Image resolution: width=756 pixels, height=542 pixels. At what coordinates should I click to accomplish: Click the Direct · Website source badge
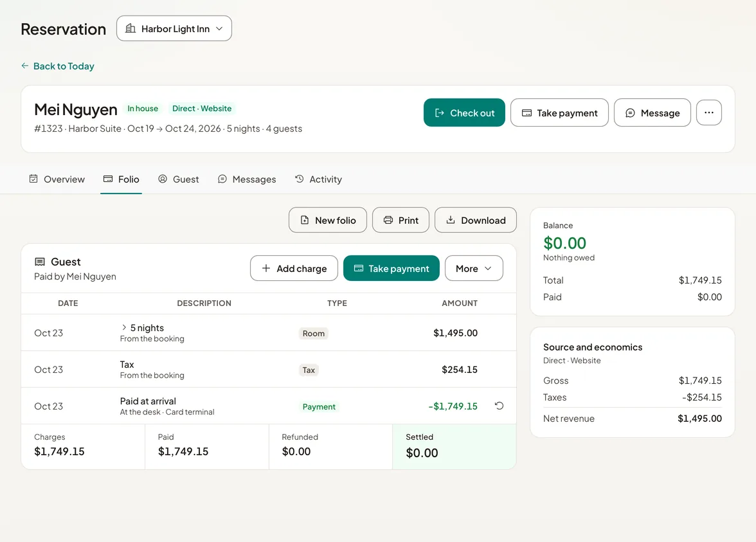point(202,109)
